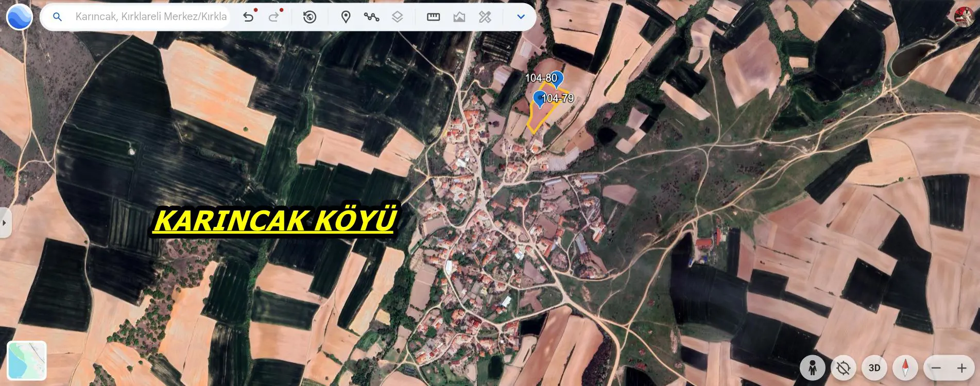Undo the last action
980x386 pixels.
pos(249,17)
